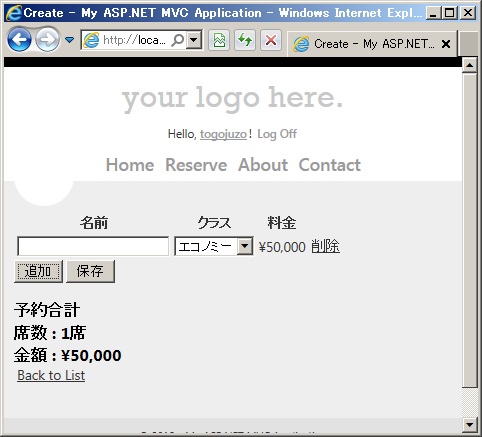Click the vertical scrollbar thumb
Image resolution: width=482 pixels, height=437 pixels.
[470, 231]
